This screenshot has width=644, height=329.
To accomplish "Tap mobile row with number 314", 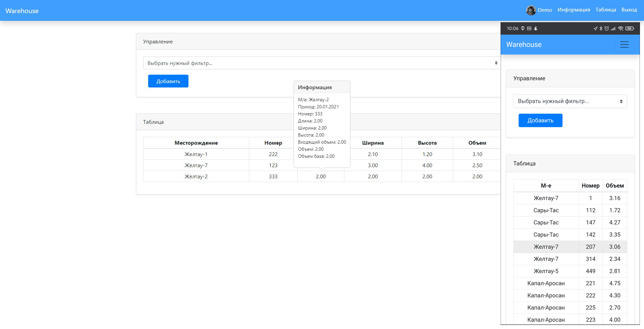I will point(570,259).
